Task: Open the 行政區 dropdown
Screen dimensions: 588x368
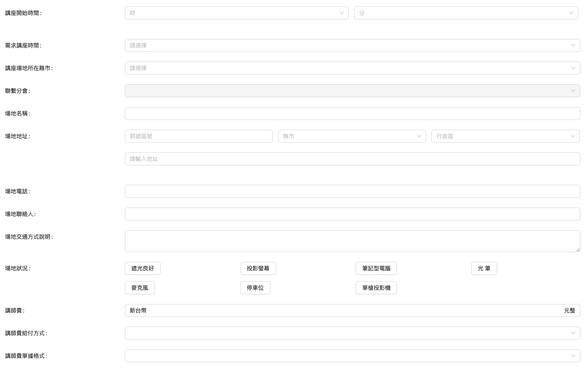Action: coord(505,136)
